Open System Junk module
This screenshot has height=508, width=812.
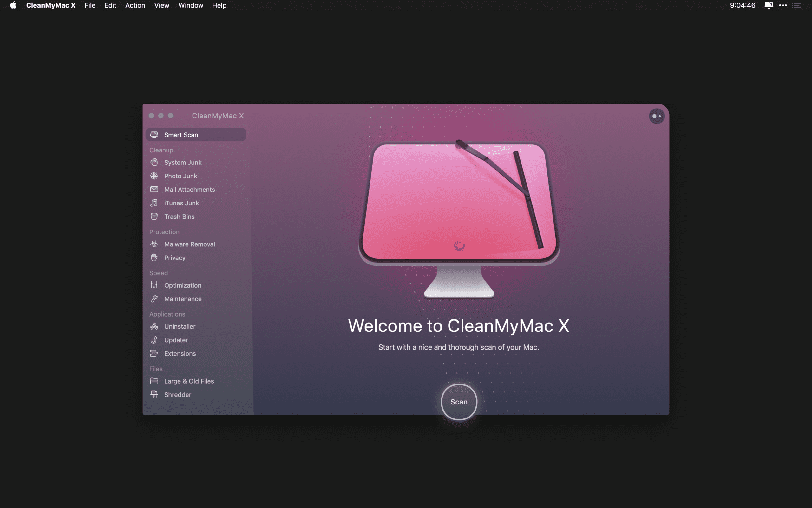pos(196,162)
